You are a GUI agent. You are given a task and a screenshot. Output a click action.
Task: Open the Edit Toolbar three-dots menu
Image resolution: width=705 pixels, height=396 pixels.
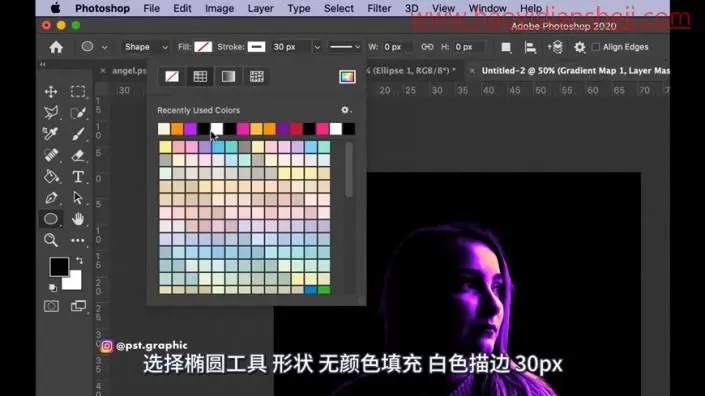(78, 240)
